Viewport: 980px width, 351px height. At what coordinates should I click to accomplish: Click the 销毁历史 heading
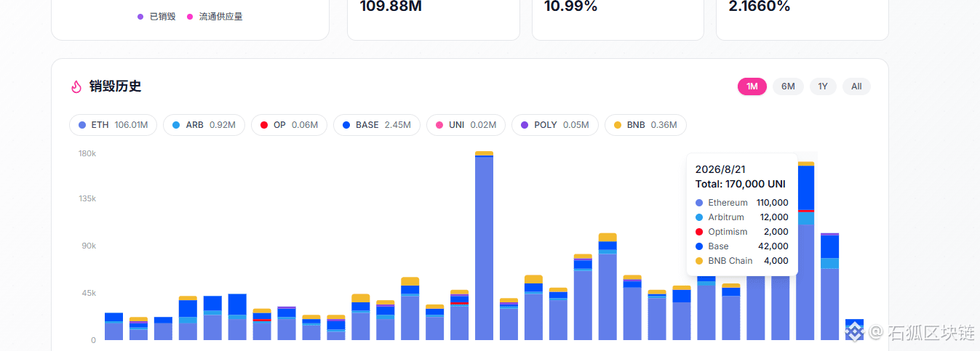[115, 86]
